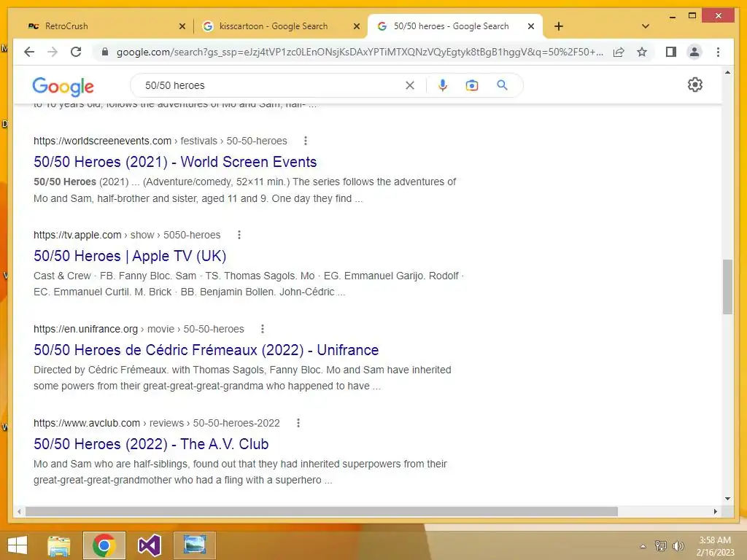Close the 50/50 heroes tab
This screenshot has width=747, height=560.
[x=531, y=27]
